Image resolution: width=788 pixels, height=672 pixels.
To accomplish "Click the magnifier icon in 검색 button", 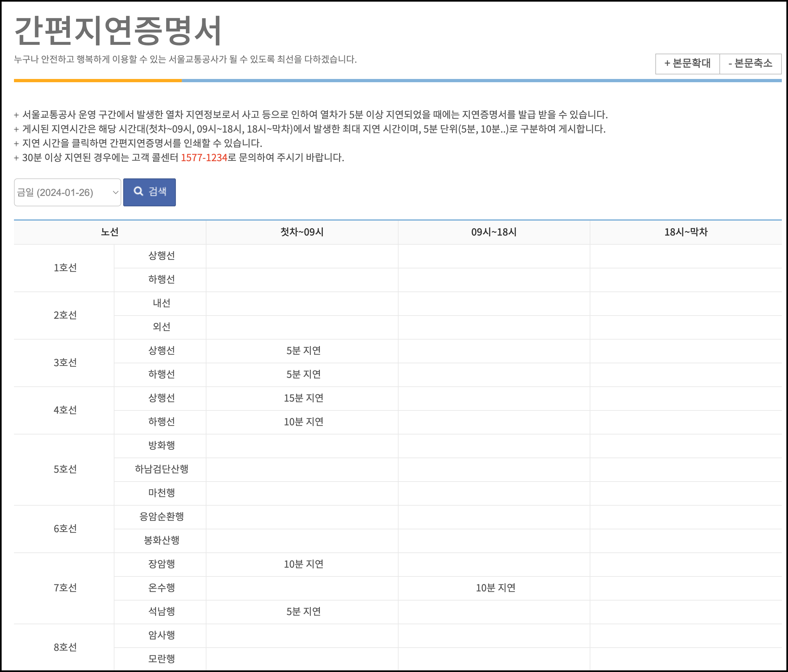I will [x=138, y=191].
